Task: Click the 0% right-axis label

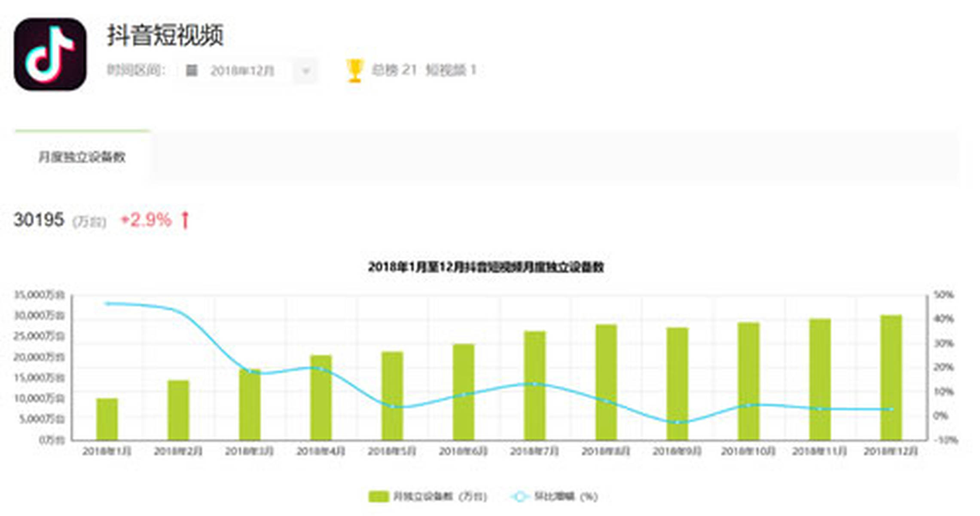Action: pyautogui.click(x=941, y=416)
